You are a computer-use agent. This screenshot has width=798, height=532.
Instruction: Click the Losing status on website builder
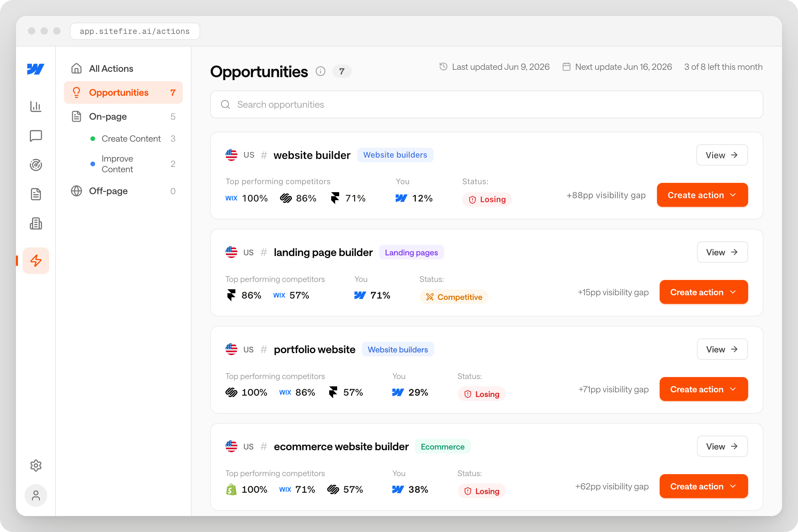point(487,199)
